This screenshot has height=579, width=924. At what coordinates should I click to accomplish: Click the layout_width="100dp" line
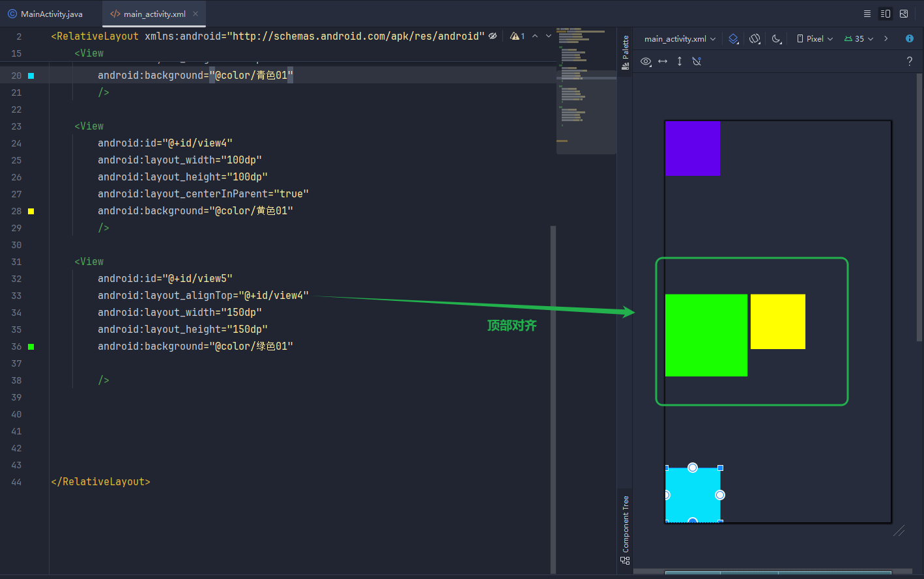click(x=180, y=160)
